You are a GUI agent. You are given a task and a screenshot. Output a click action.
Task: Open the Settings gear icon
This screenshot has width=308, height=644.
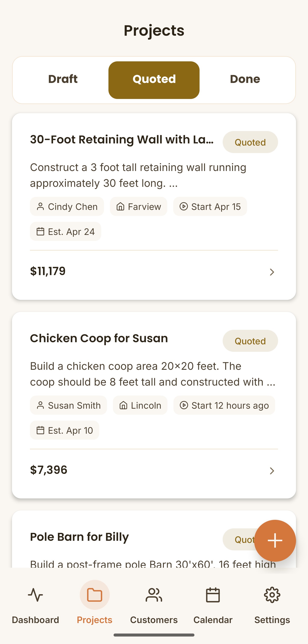point(272,595)
